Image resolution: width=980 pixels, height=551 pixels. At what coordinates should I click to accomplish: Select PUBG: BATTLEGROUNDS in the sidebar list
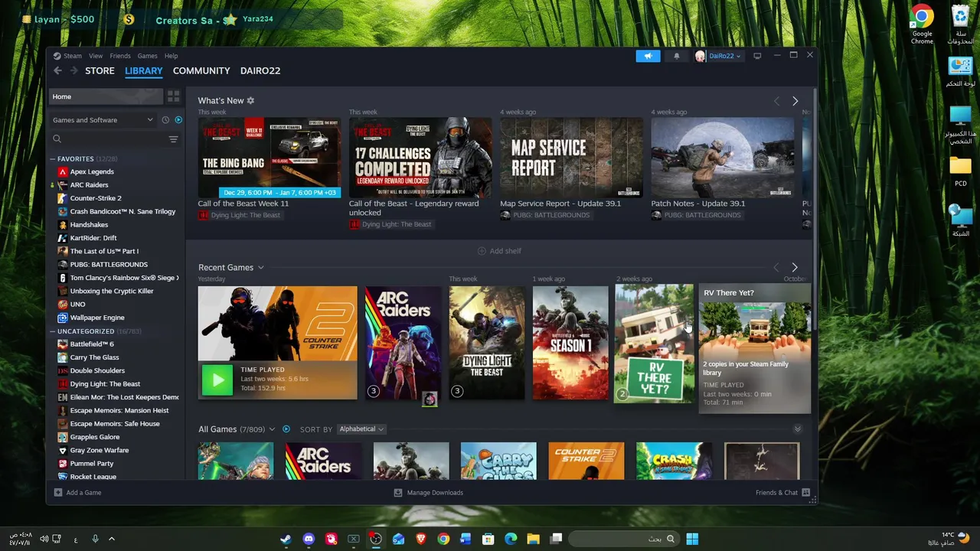[109, 264]
